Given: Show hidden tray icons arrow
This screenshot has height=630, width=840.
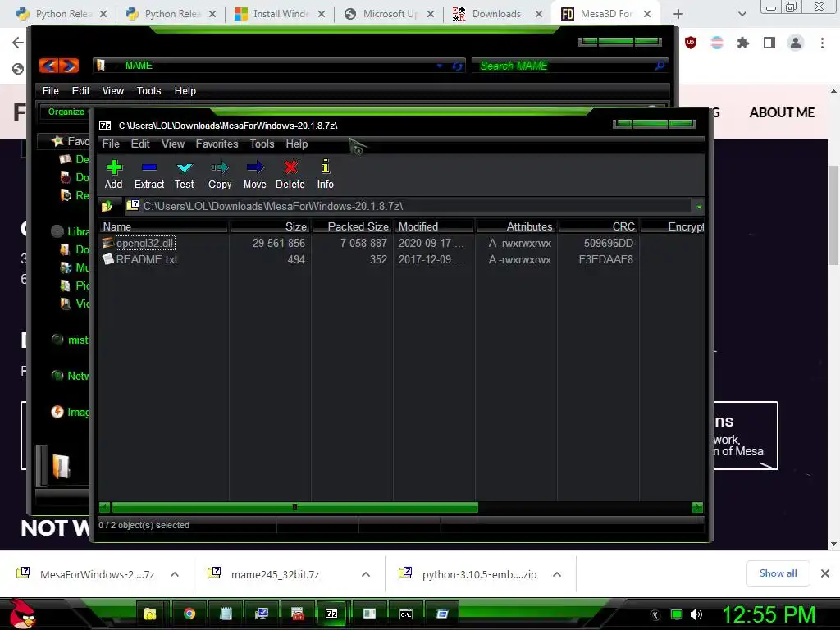Looking at the screenshot, I should click(655, 614).
